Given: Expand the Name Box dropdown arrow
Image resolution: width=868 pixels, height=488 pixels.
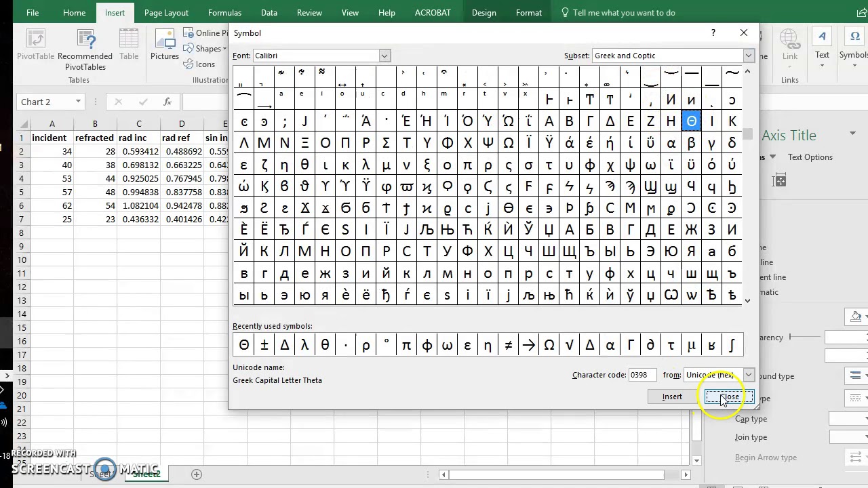Looking at the screenshot, I should coord(78,102).
